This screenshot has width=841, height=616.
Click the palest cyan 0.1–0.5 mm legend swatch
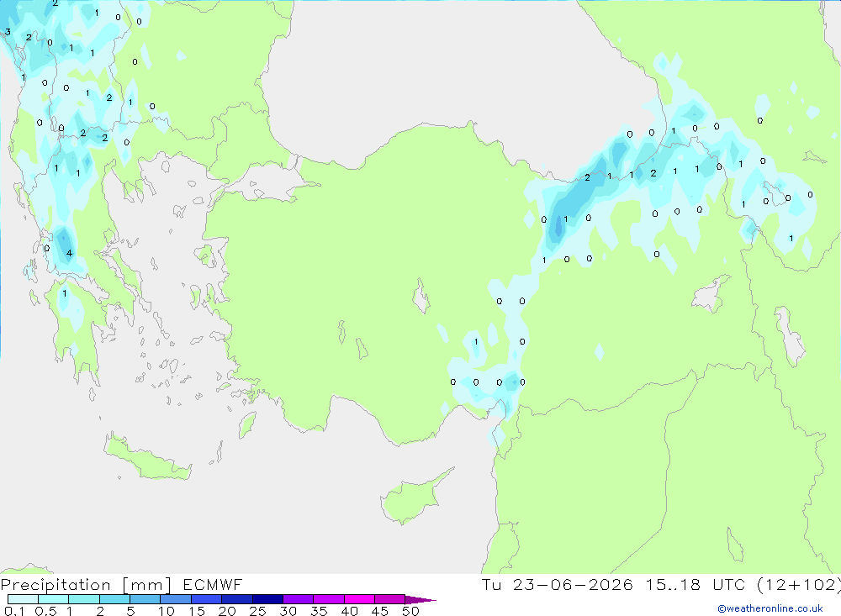pos(23,599)
